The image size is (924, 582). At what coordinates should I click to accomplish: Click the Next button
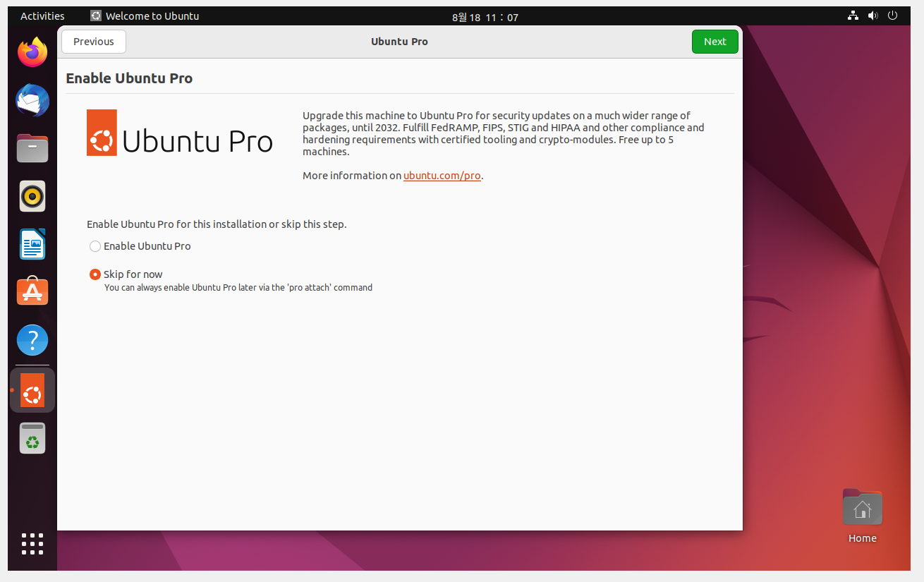[715, 42]
